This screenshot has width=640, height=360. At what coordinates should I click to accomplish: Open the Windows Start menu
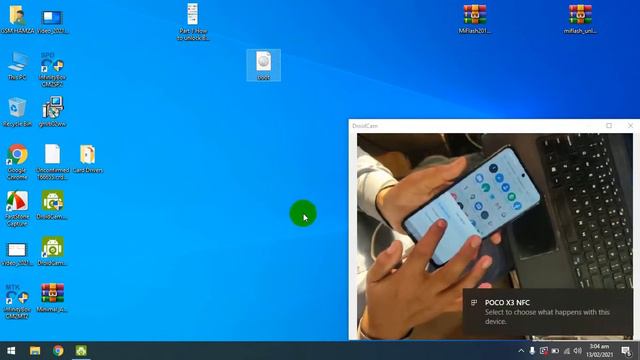pyautogui.click(x=11, y=351)
